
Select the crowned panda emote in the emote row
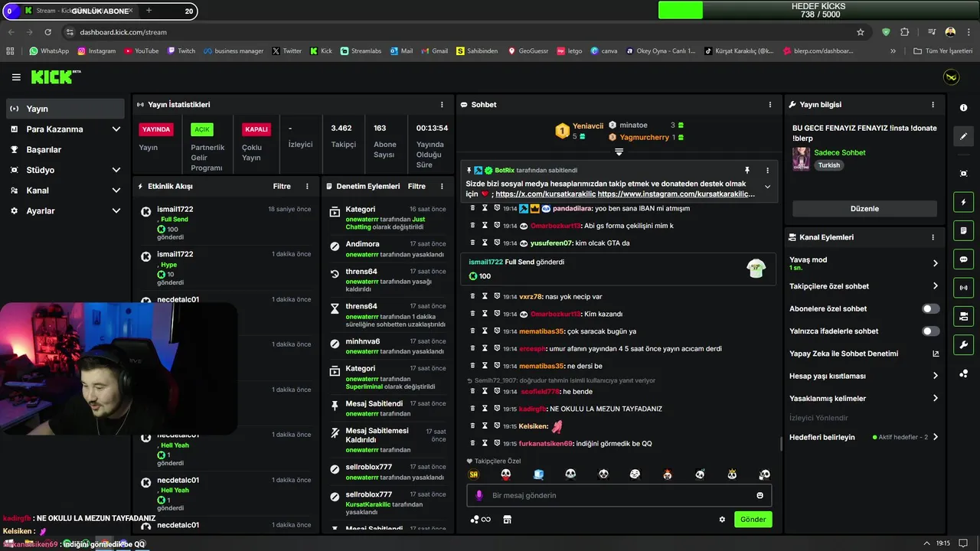tap(732, 474)
